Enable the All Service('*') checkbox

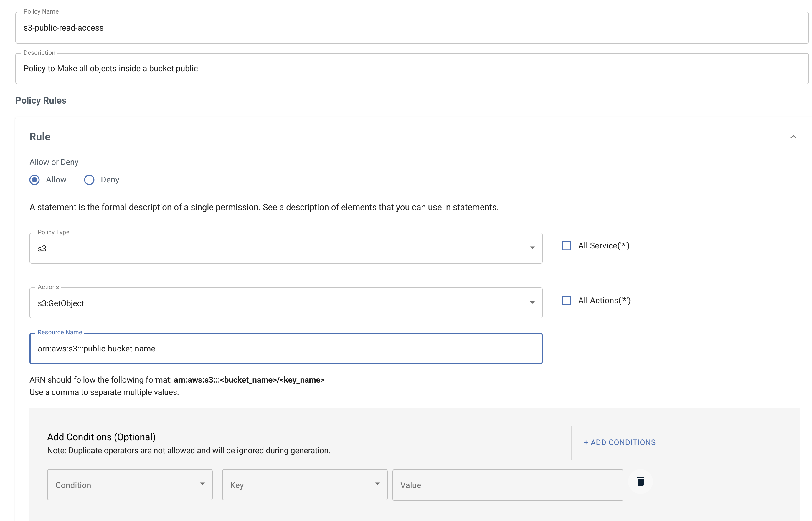click(566, 245)
